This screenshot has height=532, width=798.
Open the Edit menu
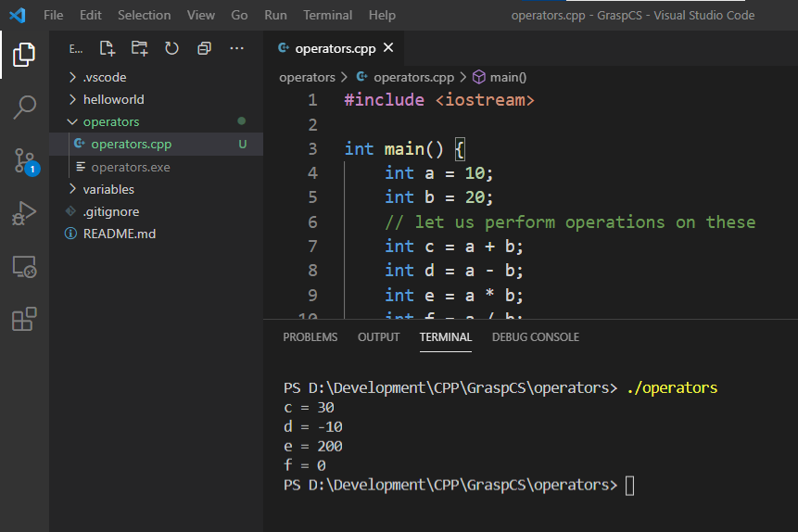91,15
